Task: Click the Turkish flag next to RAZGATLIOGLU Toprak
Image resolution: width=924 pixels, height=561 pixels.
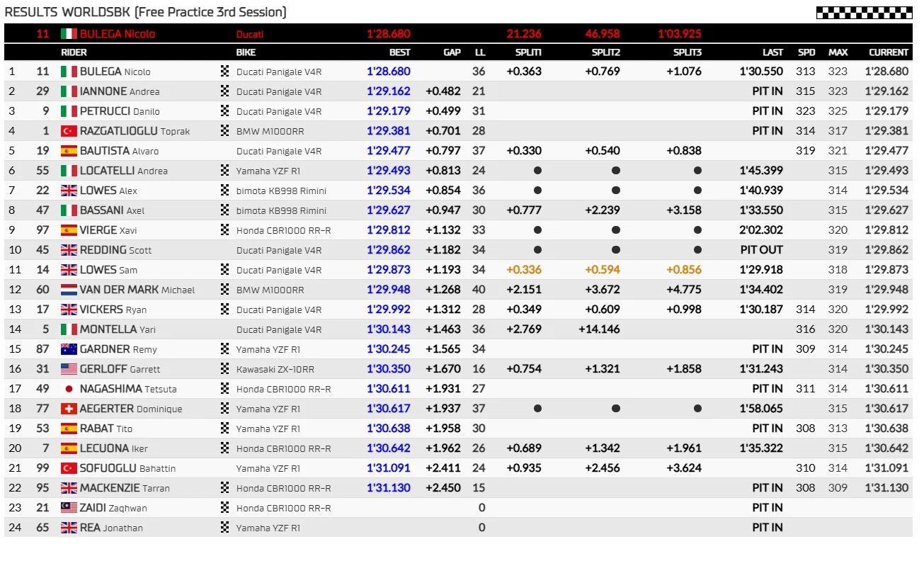Action: click(69, 131)
